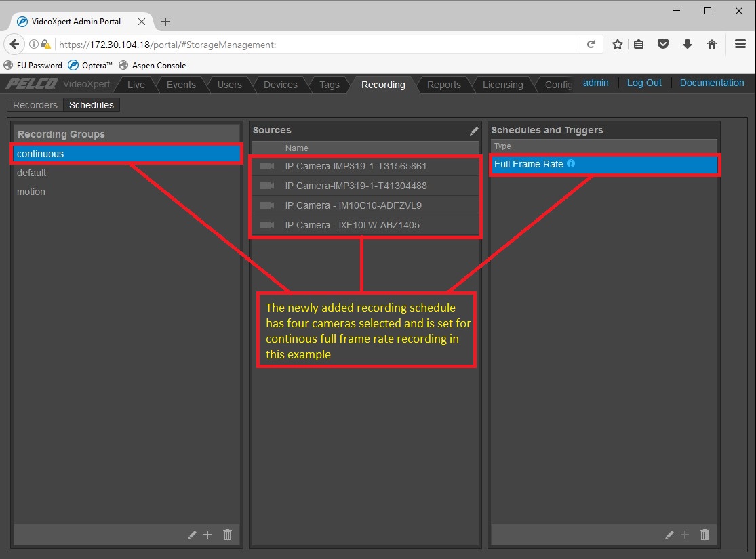Select the motion recording group
This screenshot has height=559, width=756.
(x=31, y=192)
